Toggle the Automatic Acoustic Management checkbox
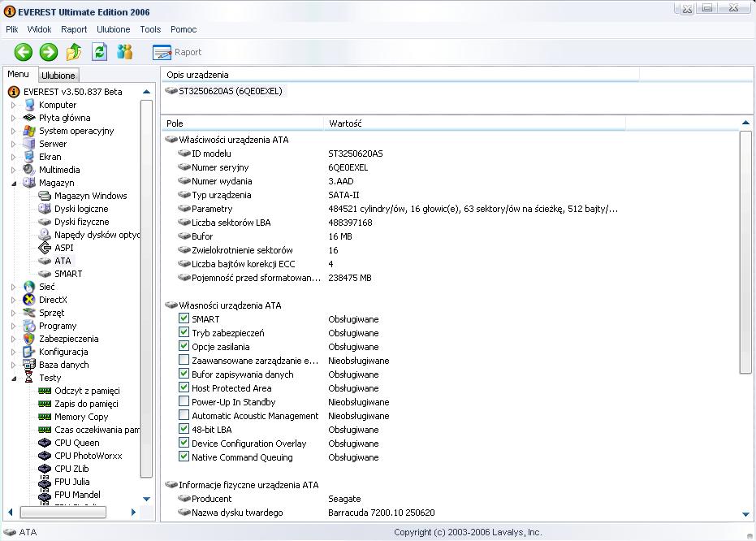 (184, 415)
